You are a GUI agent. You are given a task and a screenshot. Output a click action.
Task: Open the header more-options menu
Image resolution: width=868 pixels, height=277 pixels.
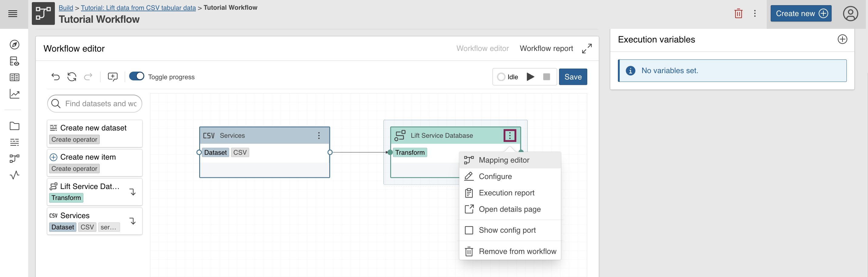[x=755, y=13]
